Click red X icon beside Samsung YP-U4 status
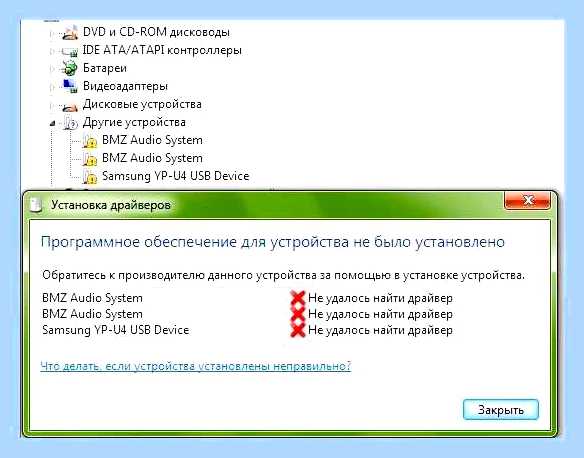Image resolution: width=584 pixels, height=458 pixels. [x=298, y=330]
